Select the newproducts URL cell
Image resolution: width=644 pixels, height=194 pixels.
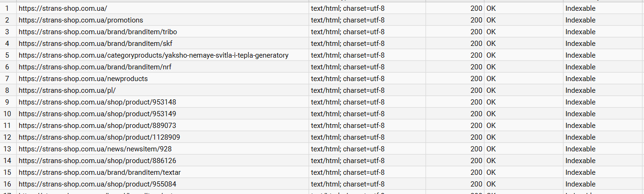pyautogui.click(x=83, y=79)
